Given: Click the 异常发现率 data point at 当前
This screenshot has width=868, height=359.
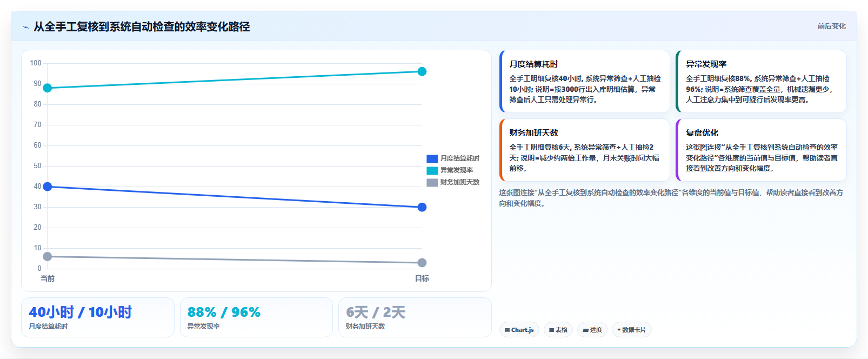Looking at the screenshot, I should tap(48, 88).
